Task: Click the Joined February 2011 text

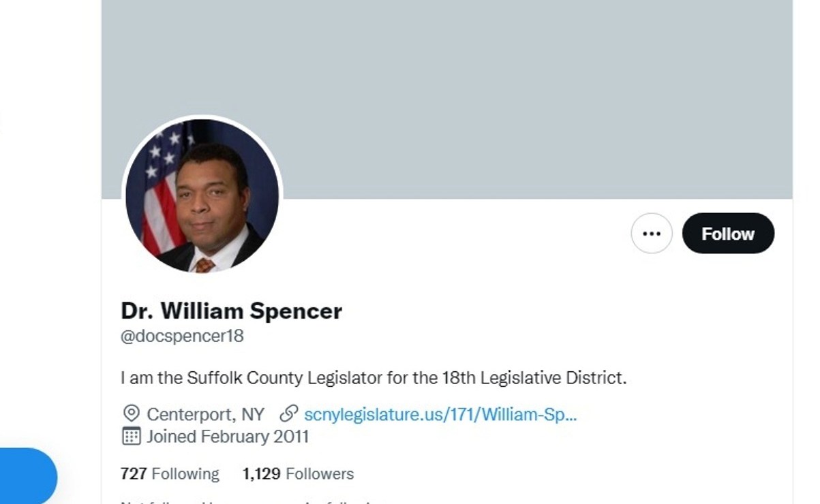Action: 228,437
